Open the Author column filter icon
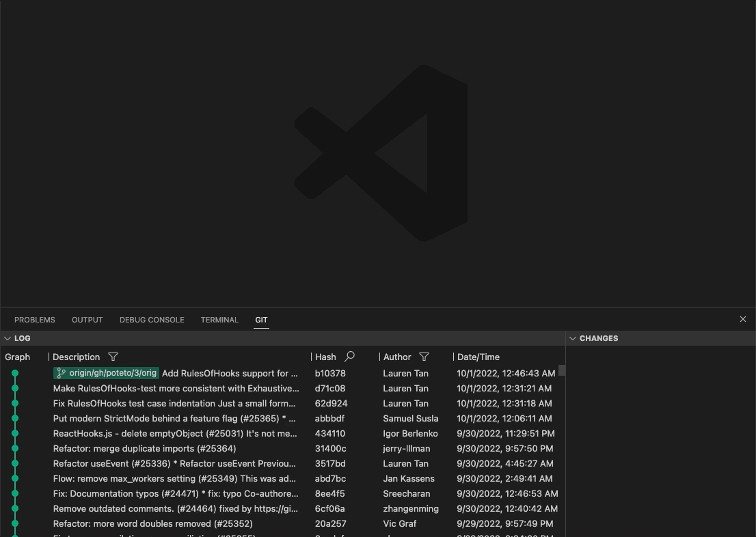 [x=424, y=357]
